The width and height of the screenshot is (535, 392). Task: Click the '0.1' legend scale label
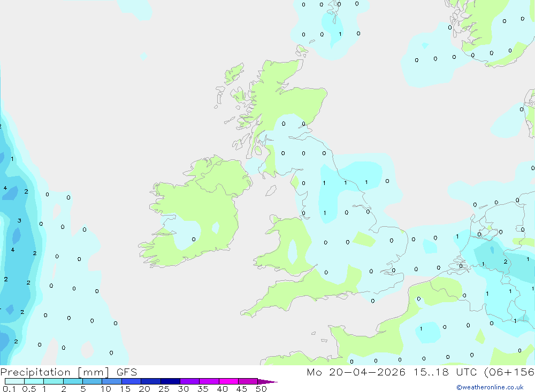pyautogui.click(x=9, y=389)
